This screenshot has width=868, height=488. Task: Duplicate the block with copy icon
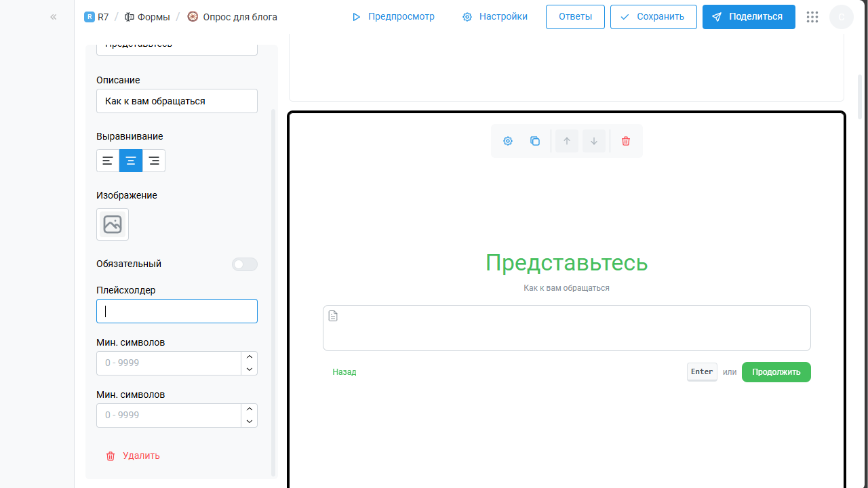pos(535,141)
